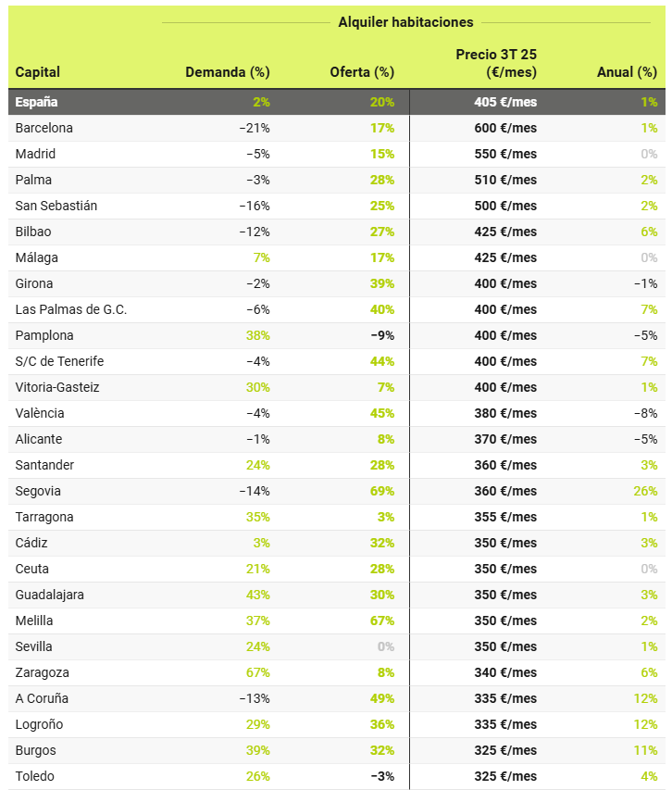The width and height of the screenshot is (672, 790).
Task: Select Madrid in the Capital column
Action: point(35,154)
